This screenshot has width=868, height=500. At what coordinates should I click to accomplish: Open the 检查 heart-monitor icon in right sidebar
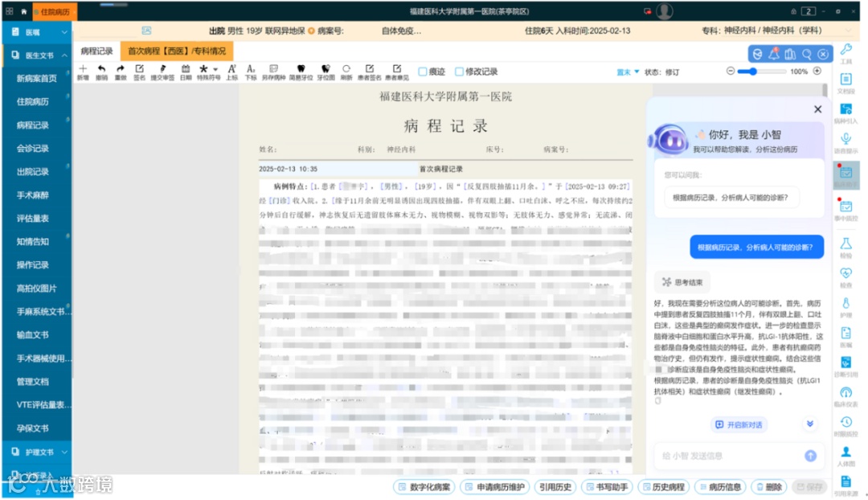coord(845,273)
